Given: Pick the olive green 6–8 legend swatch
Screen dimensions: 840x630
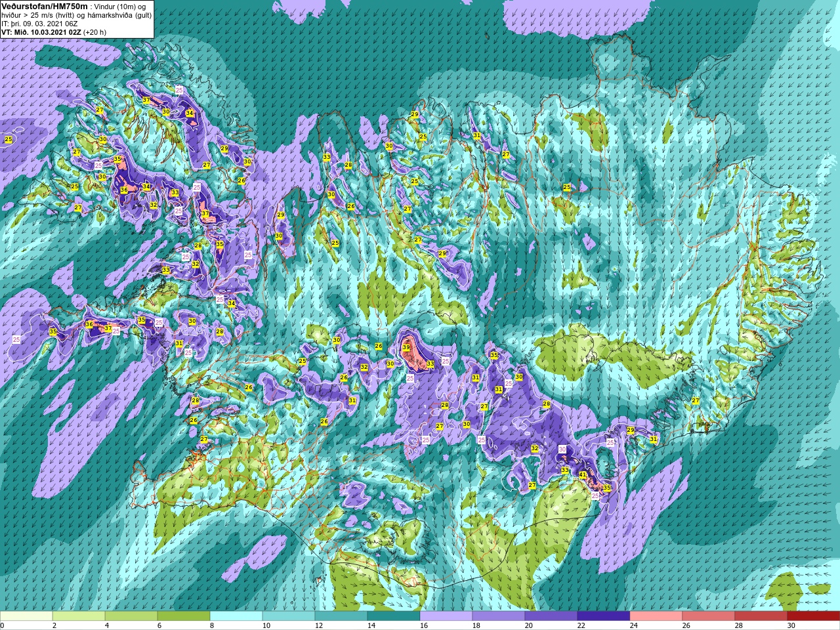Looking at the screenshot, I should (x=184, y=616).
